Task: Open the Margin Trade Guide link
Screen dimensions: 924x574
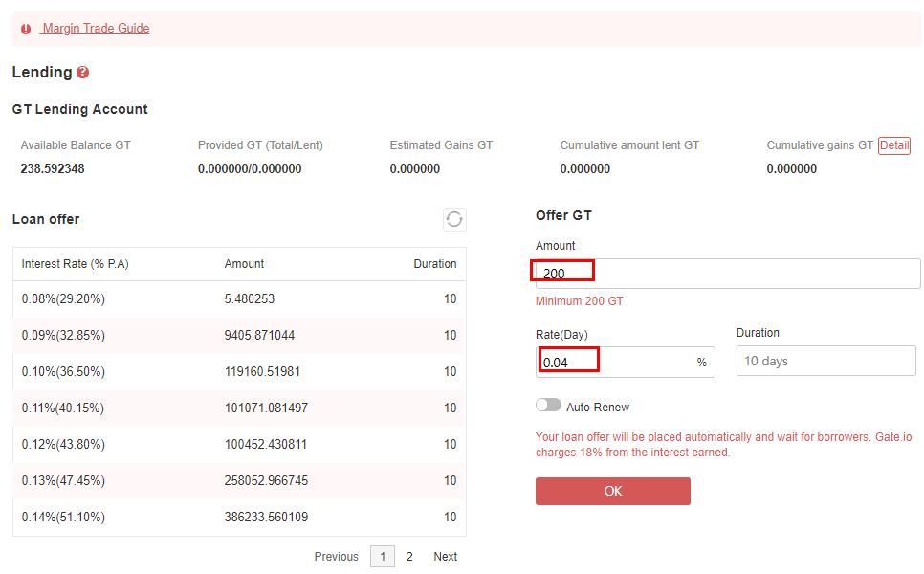Action: pos(95,29)
